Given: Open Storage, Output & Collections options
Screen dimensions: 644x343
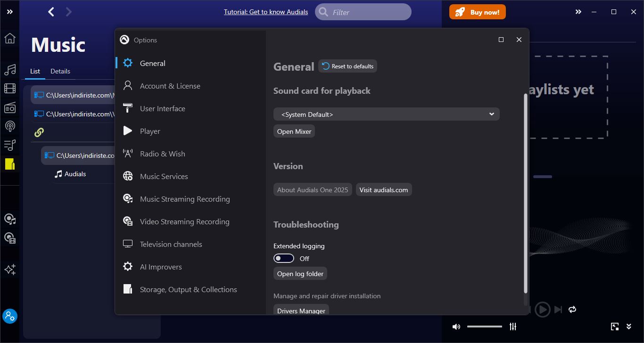Looking at the screenshot, I should click(x=190, y=289).
